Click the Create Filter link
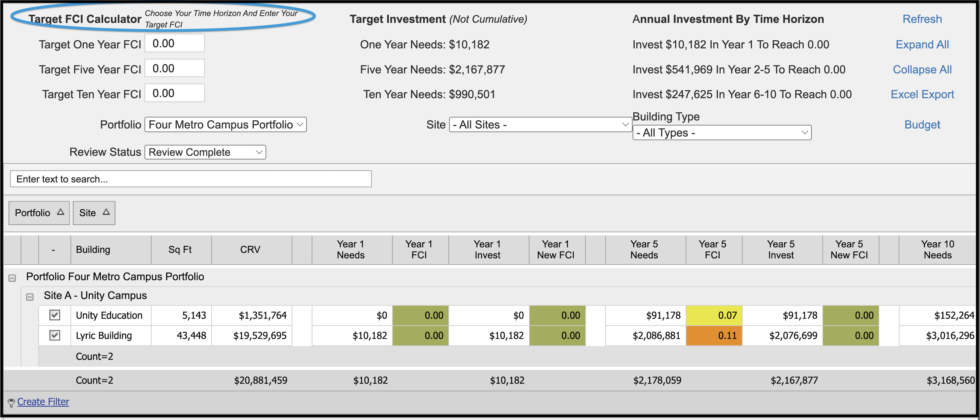The height and width of the screenshot is (420, 980). pos(43,402)
